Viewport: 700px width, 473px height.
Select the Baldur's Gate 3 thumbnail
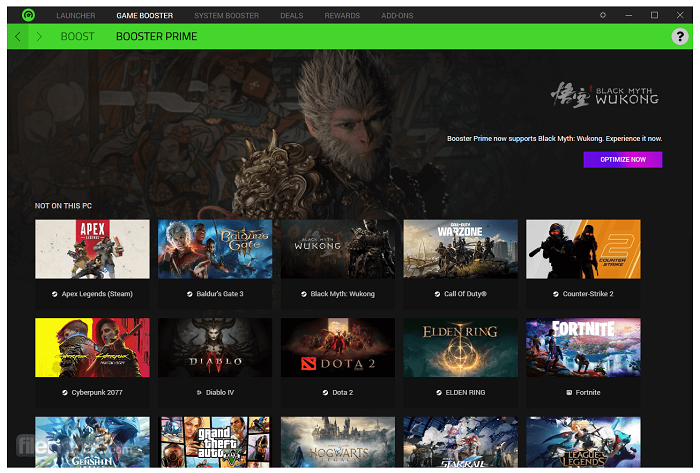(x=215, y=249)
